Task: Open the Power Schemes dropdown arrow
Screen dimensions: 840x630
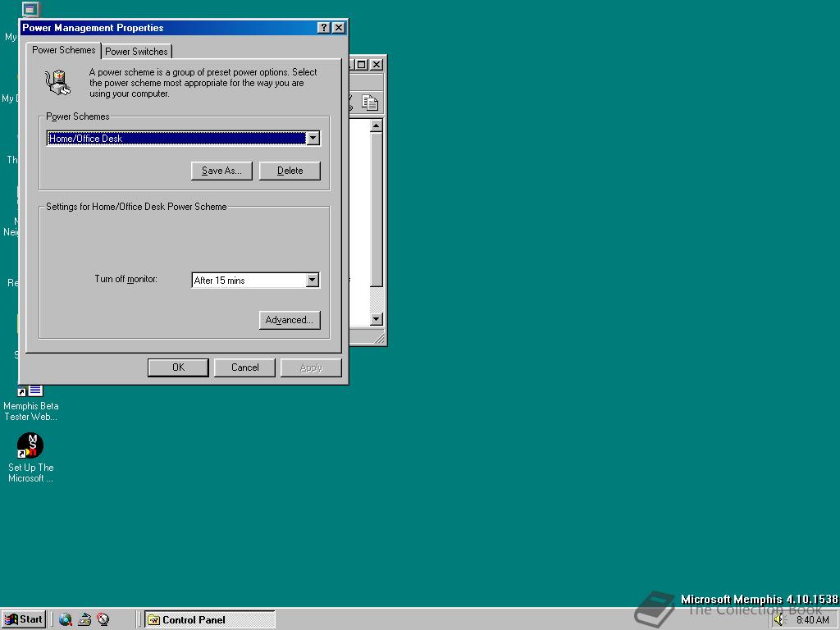Action: pyautogui.click(x=313, y=138)
